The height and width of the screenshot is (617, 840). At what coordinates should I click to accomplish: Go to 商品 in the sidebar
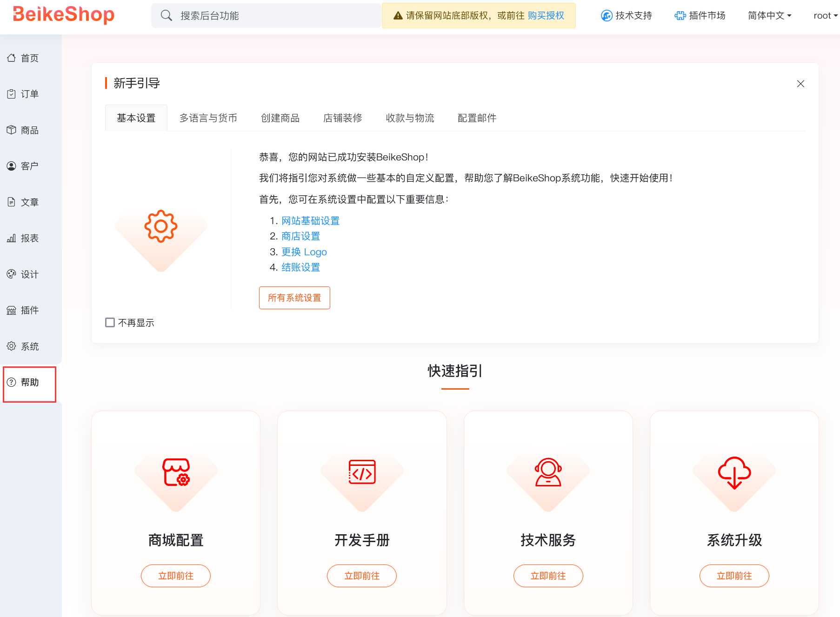(x=30, y=130)
